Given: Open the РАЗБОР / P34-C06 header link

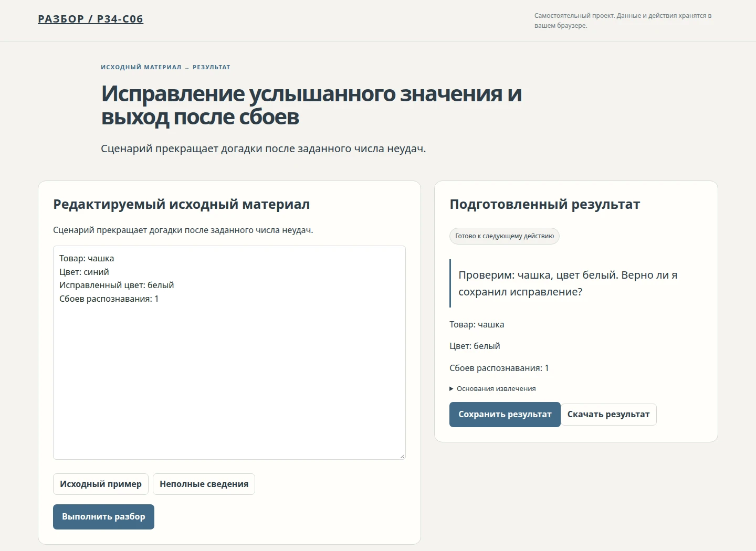Looking at the screenshot, I should (90, 19).
